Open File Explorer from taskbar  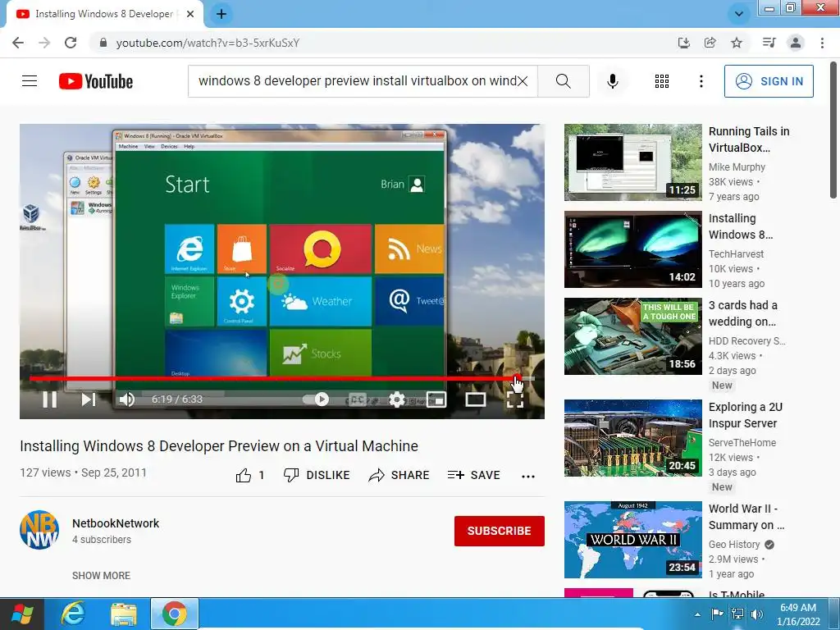124,614
